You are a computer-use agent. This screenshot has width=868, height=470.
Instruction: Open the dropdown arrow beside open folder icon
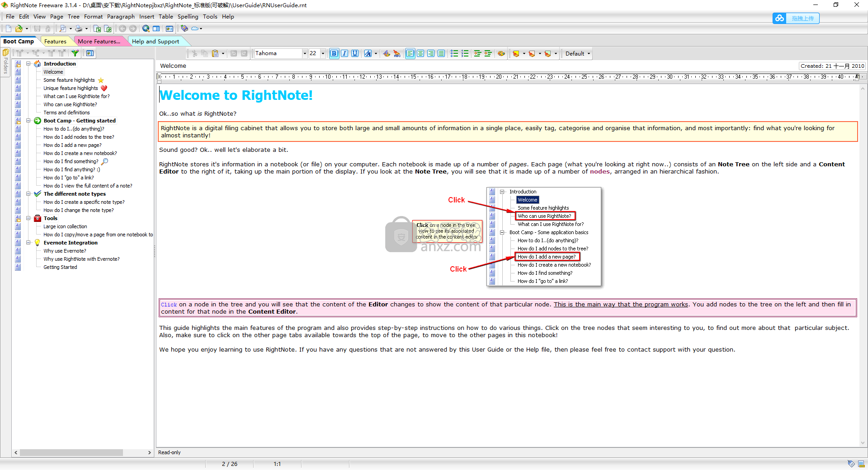point(27,28)
